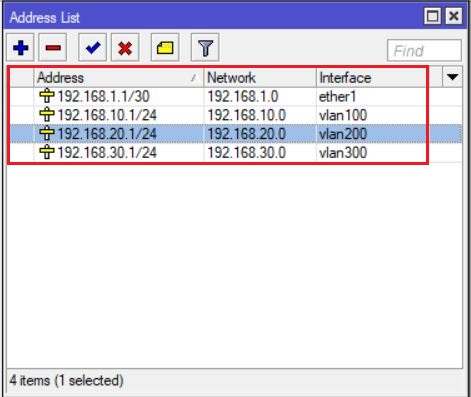The image size is (471, 397).
Task: Click the address icon beside 192.168.20.1/24
Action: pos(46,133)
